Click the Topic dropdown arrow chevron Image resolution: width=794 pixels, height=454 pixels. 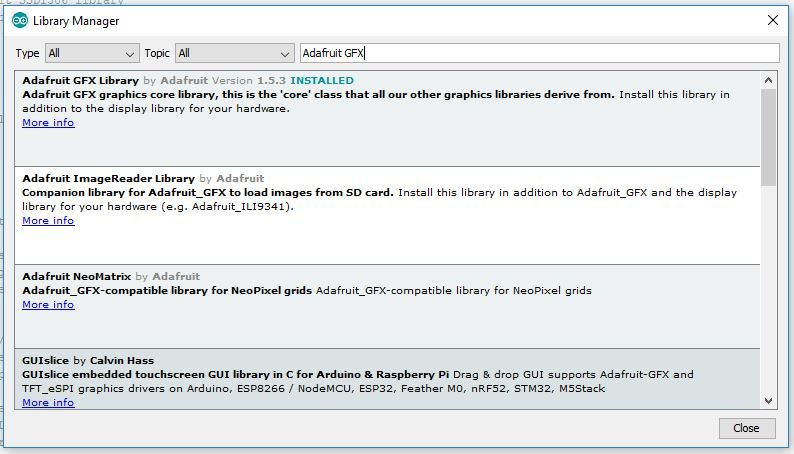[x=285, y=54]
